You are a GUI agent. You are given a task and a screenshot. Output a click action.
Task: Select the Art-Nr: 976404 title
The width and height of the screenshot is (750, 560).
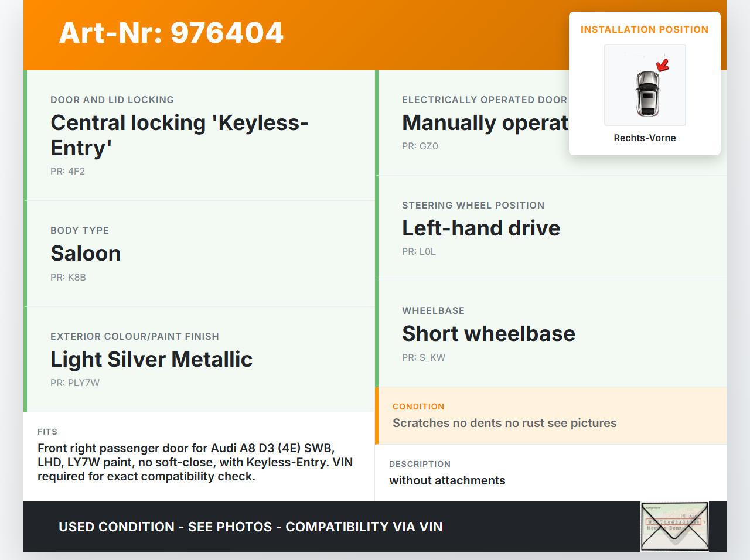coord(171,33)
